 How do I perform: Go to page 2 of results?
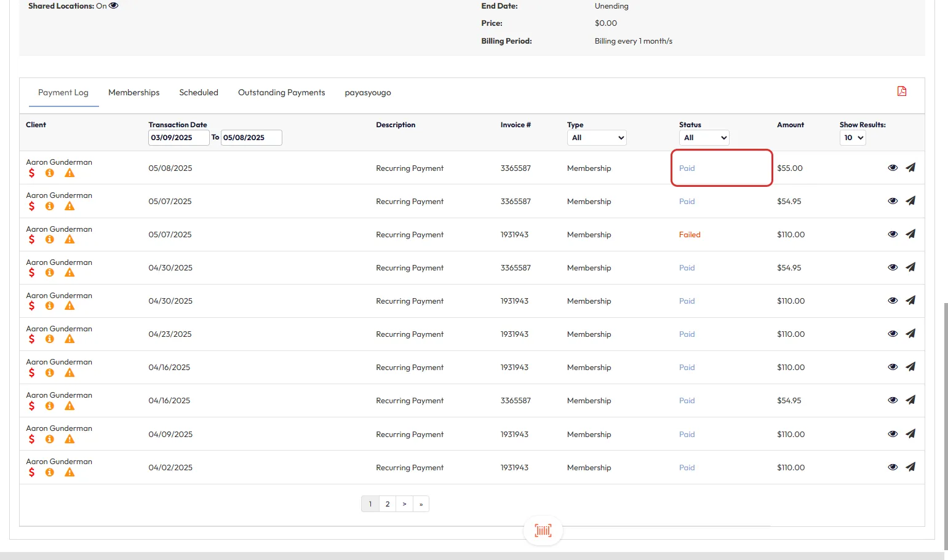pyautogui.click(x=388, y=504)
